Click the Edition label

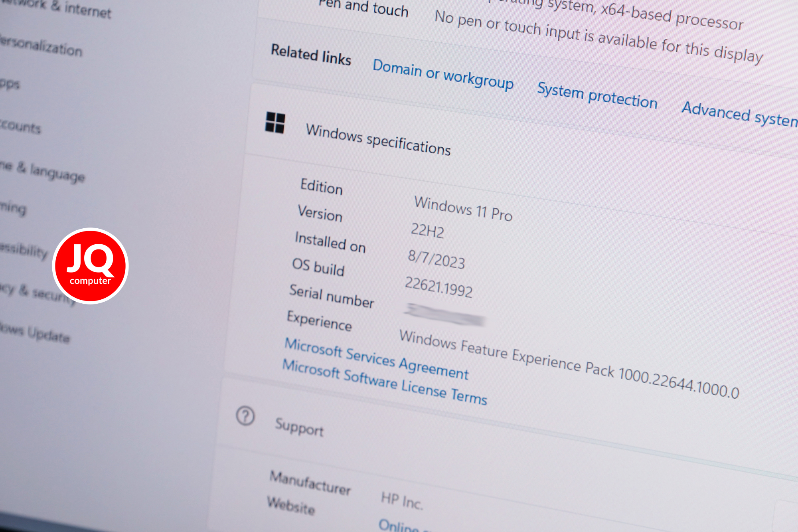pos(322,186)
